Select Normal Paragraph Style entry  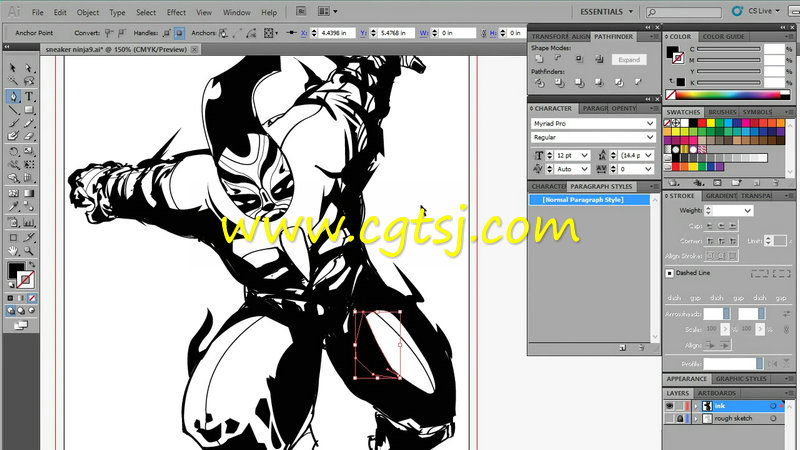coord(589,200)
